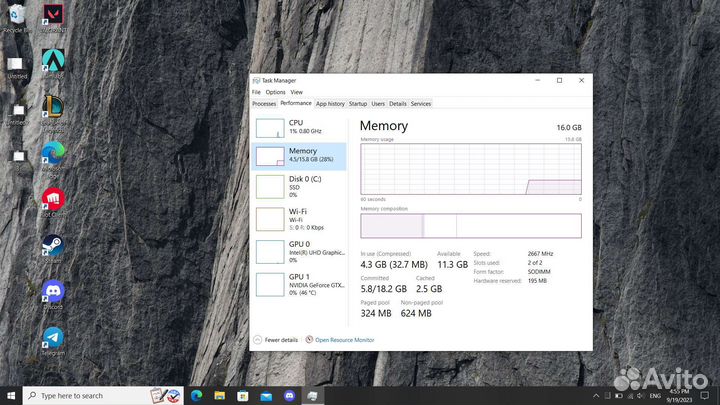Switch to the App history tab
This screenshot has width=720, height=405.
pos(330,104)
